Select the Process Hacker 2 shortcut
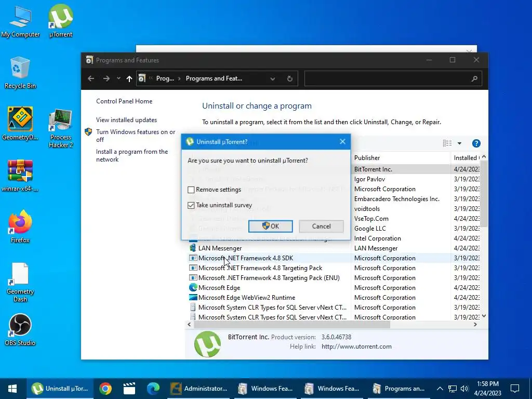 point(61,128)
